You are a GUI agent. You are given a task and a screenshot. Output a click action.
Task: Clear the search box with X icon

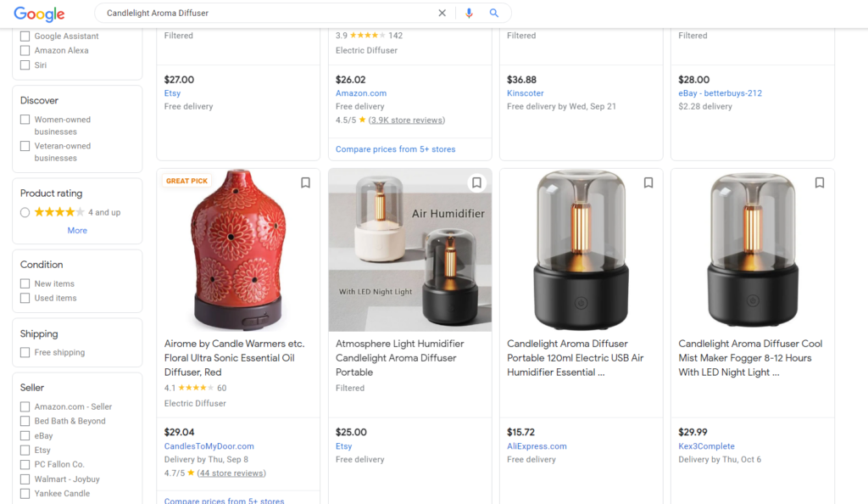coord(442,13)
